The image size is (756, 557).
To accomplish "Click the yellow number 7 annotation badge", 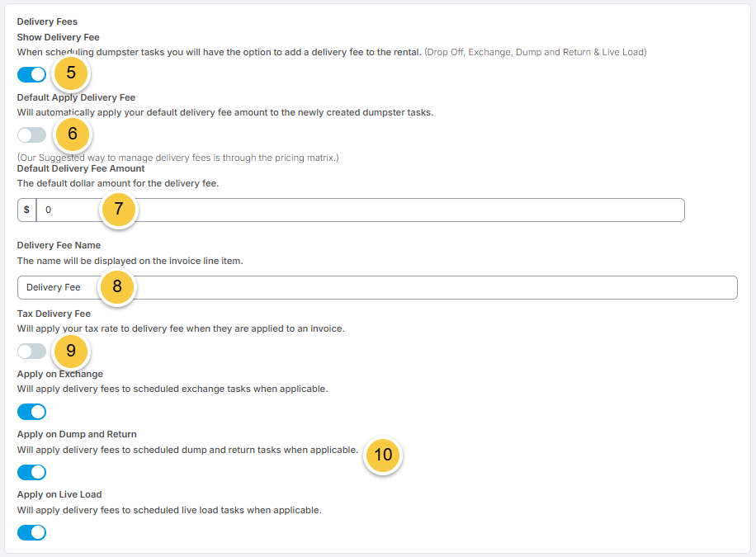I will pos(119,210).
